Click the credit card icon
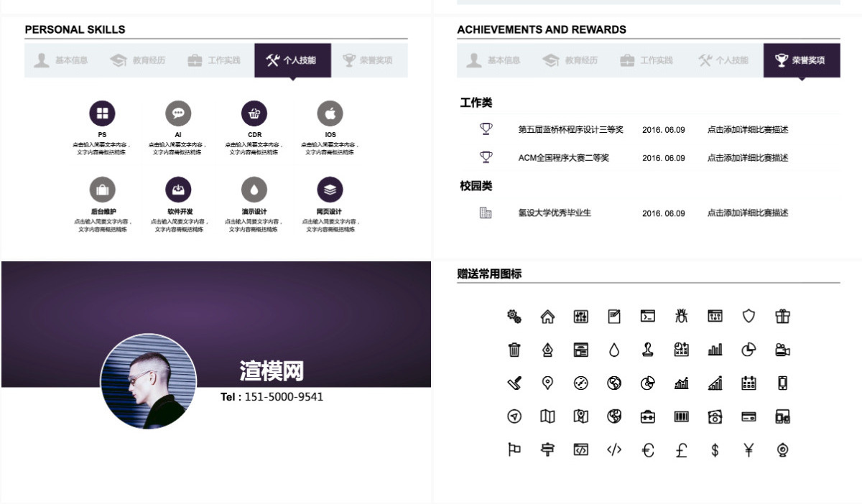This screenshot has width=862, height=504. coord(749,416)
